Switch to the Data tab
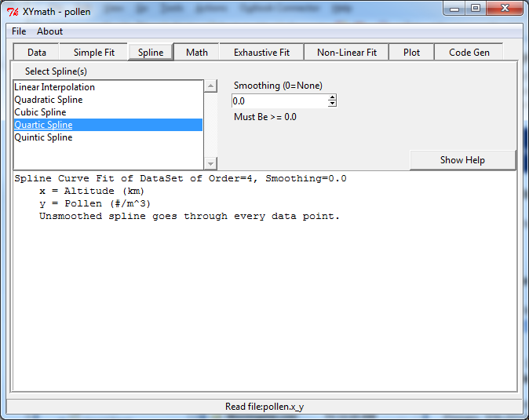Image resolution: width=529 pixels, height=420 pixels. [37, 53]
